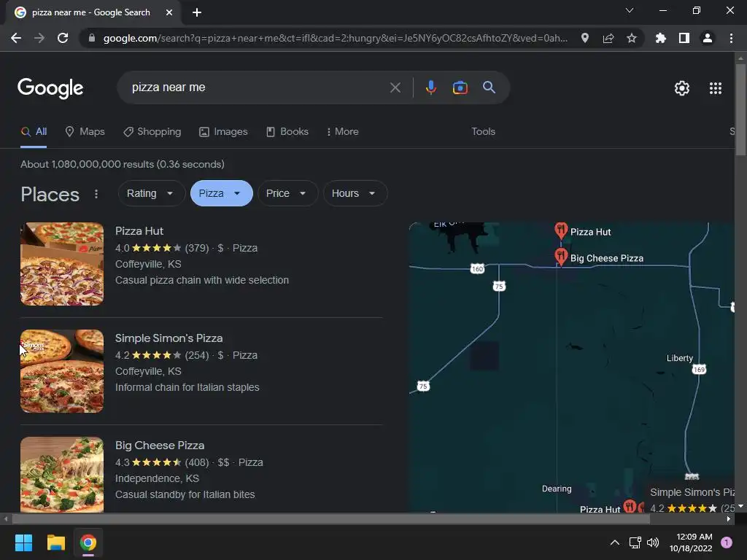Open the More search categories menu
This screenshot has width=747, height=560.
[x=343, y=132]
